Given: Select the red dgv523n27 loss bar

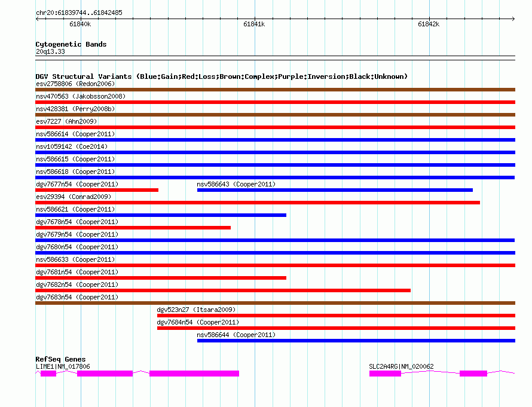Looking at the screenshot, I should click(x=336, y=316).
